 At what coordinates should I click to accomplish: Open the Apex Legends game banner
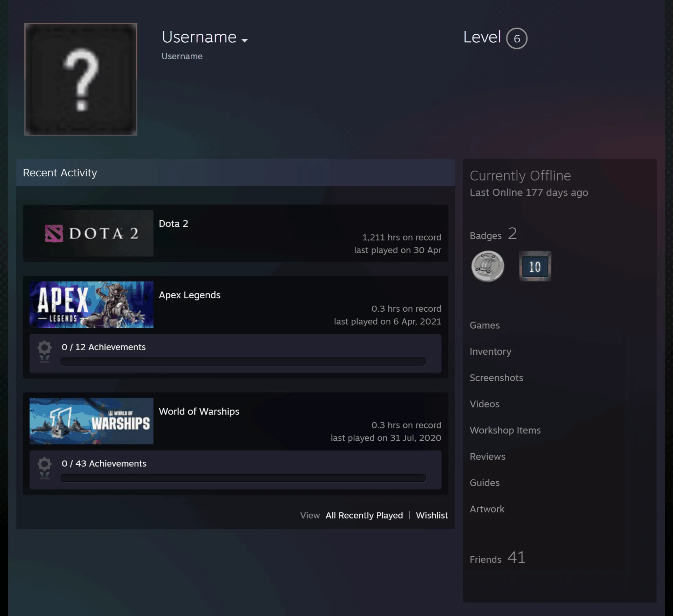pyautogui.click(x=91, y=304)
